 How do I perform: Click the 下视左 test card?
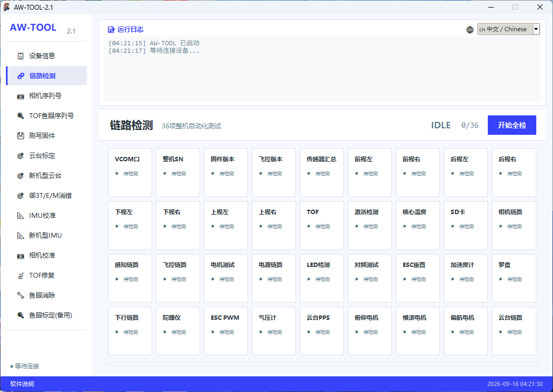click(x=130, y=225)
